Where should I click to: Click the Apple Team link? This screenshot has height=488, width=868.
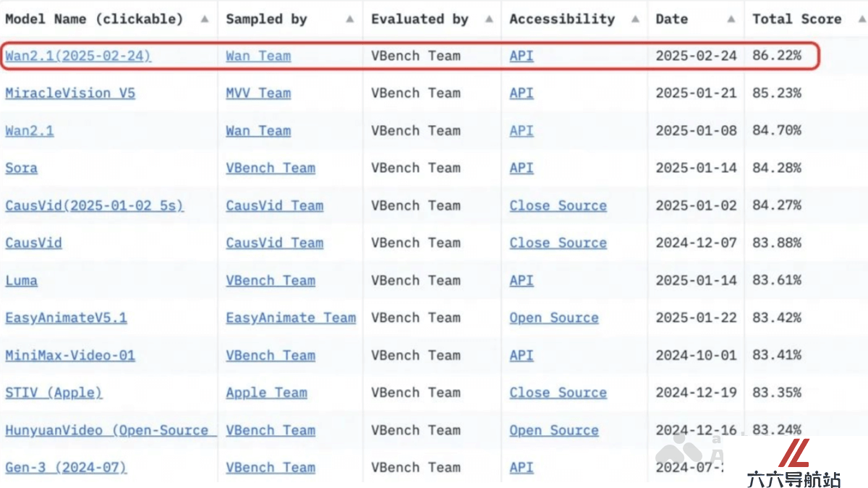point(266,393)
